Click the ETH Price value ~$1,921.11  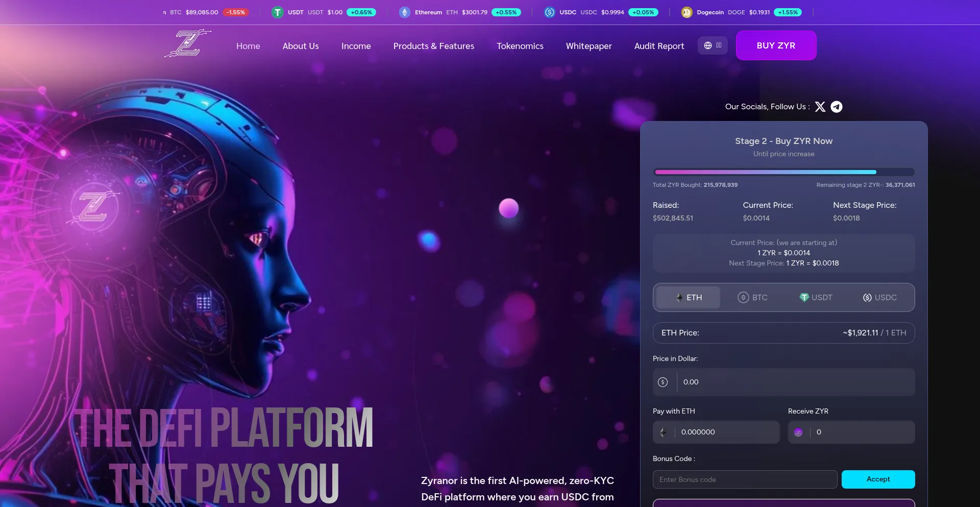tap(861, 333)
